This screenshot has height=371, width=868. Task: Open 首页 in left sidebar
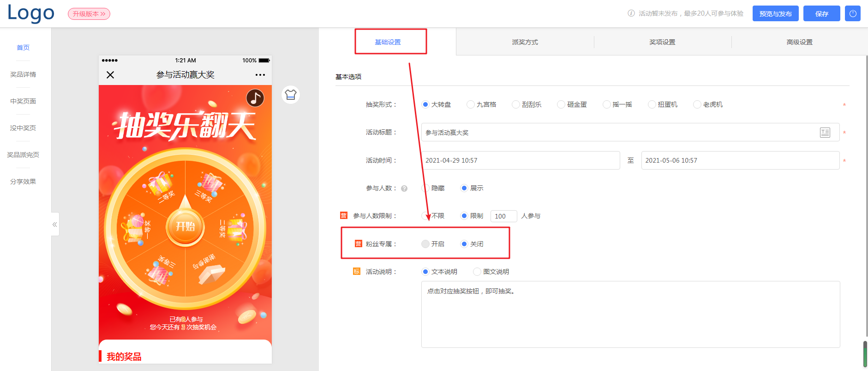click(x=23, y=48)
